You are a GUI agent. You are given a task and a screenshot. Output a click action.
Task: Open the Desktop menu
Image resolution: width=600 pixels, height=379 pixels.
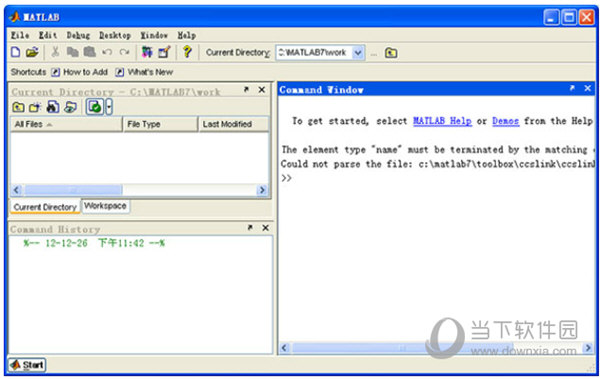(x=115, y=35)
